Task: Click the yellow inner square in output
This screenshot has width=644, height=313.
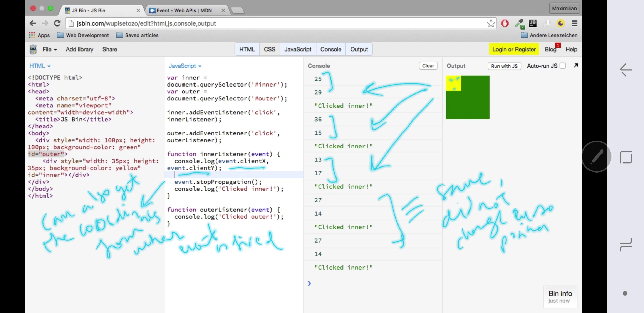Action: click(x=453, y=83)
